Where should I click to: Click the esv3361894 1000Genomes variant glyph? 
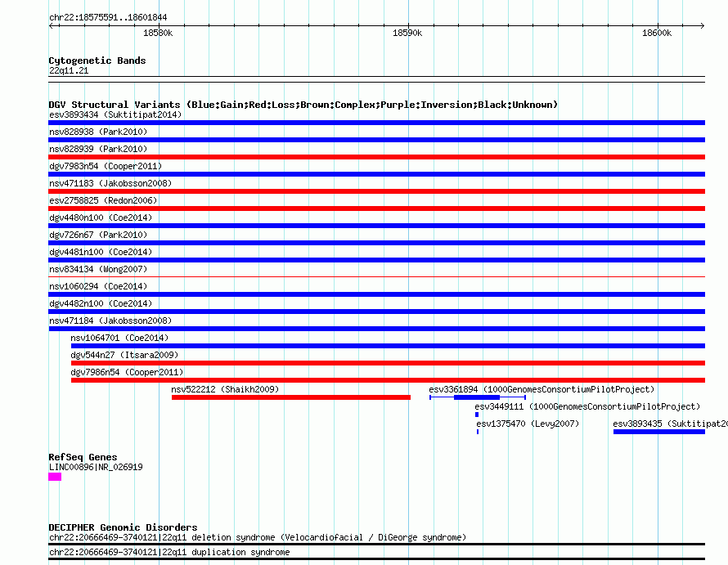click(478, 397)
